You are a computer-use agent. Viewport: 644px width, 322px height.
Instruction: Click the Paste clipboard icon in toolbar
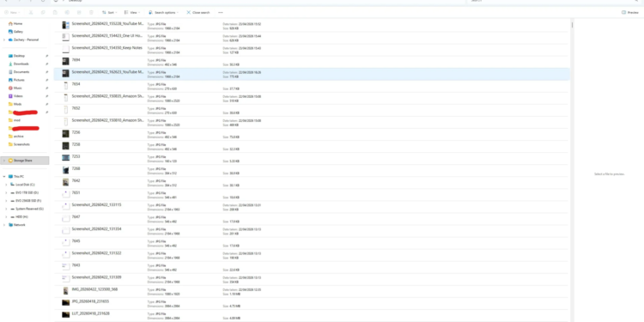55,13
